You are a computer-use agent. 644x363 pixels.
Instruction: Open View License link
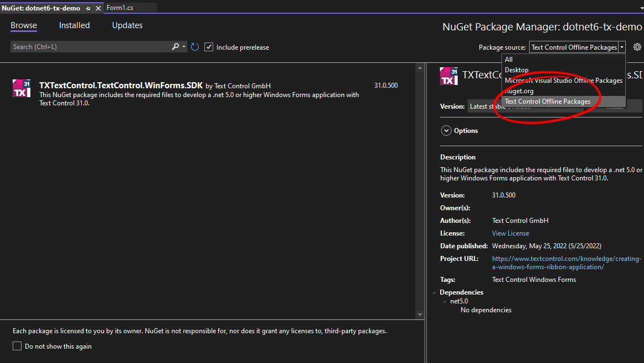click(x=510, y=233)
